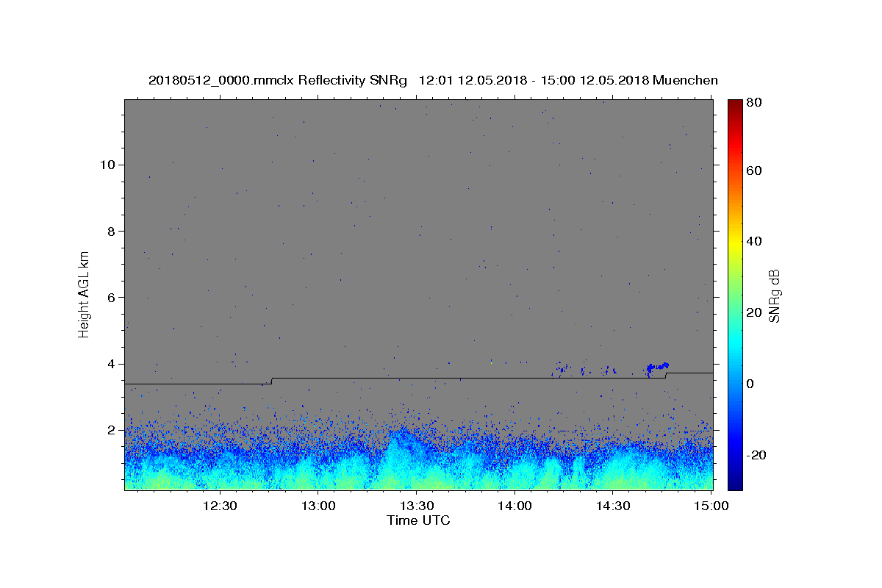Click the 15:00 time tick label
Image resolution: width=882 pixels, height=588 pixels.
pyautogui.click(x=711, y=506)
